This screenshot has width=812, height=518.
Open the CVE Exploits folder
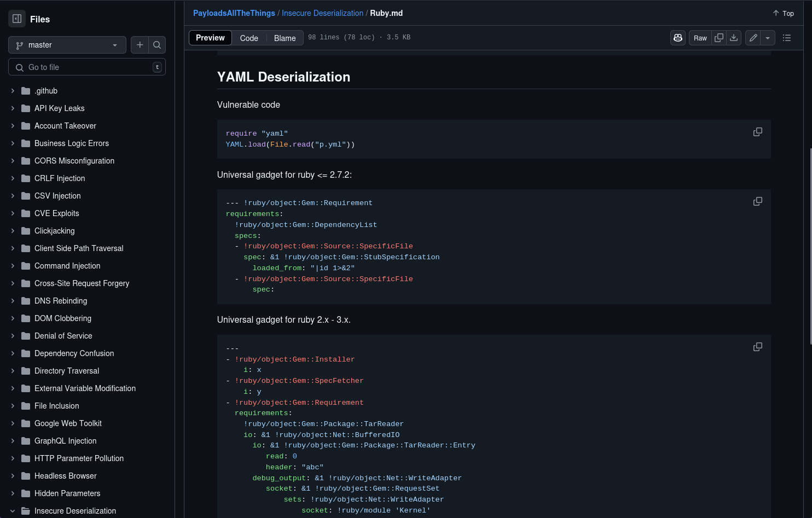click(56, 213)
